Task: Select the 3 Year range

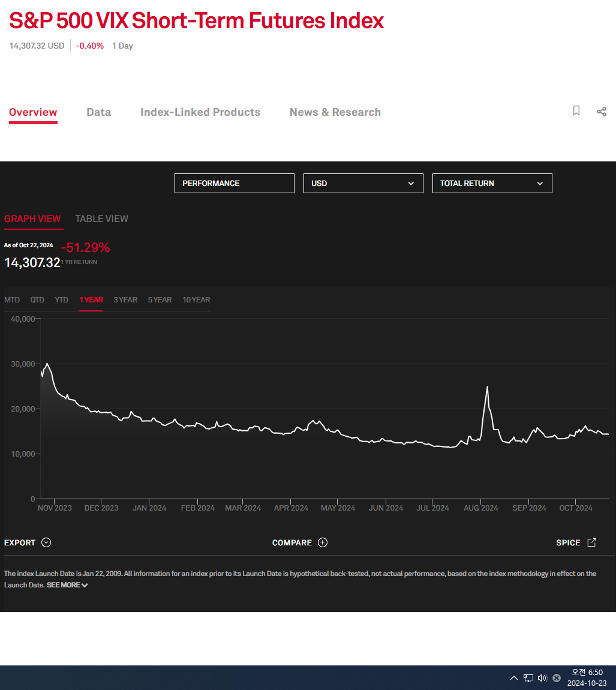Action: tap(125, 299)
